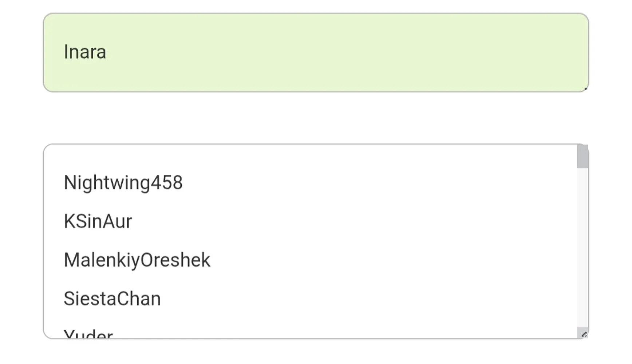Viewport: 632px width, 364px height.
Task: Click the Inara text in green field
Action: pyautogui.click(x=85, y=52)
